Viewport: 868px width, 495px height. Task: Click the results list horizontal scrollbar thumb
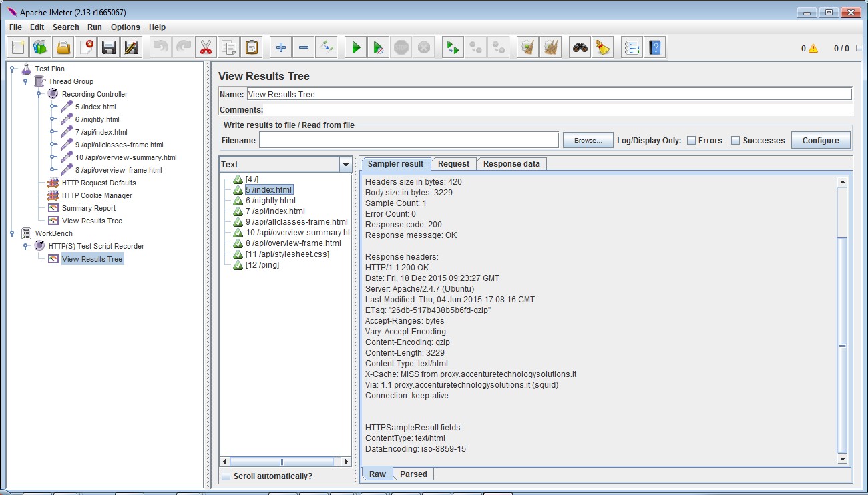point(280,462)
